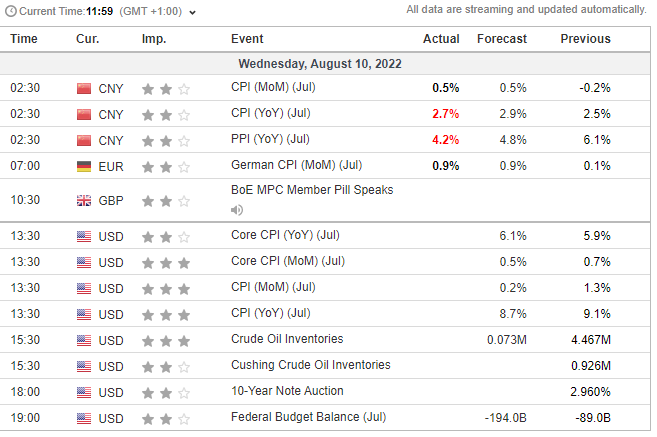Image resolution: width=657 pixels, height=437 pixels.
Task: Open the Core CPI (MoM) (Jul) event
Action: tap(287, 262)
